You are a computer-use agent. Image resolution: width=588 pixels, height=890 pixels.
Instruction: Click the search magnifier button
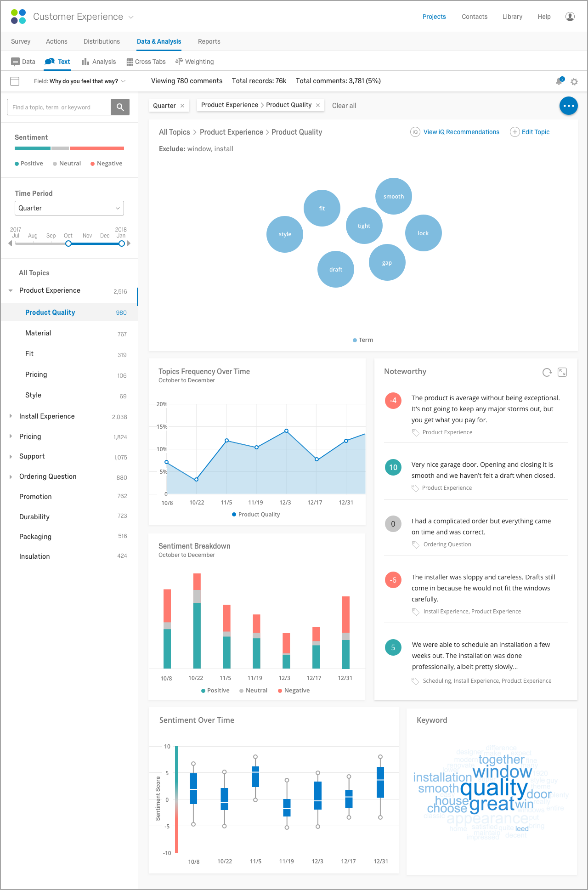pos(120,107)
